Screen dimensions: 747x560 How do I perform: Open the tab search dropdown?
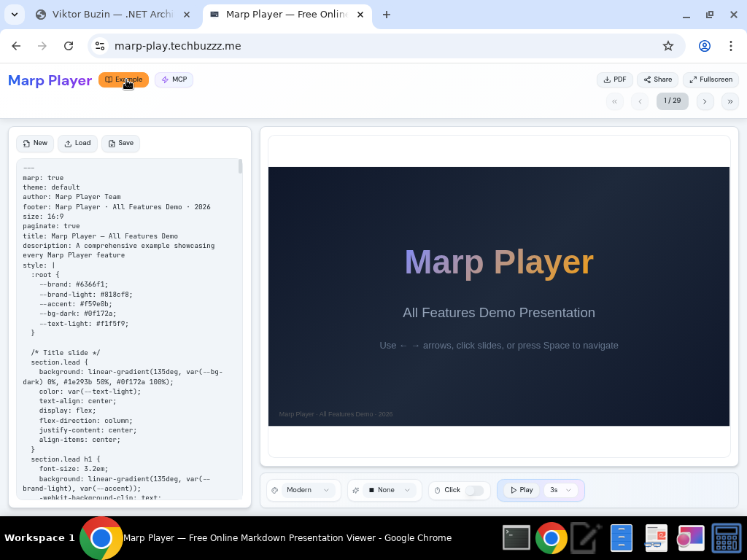point(15,15)
